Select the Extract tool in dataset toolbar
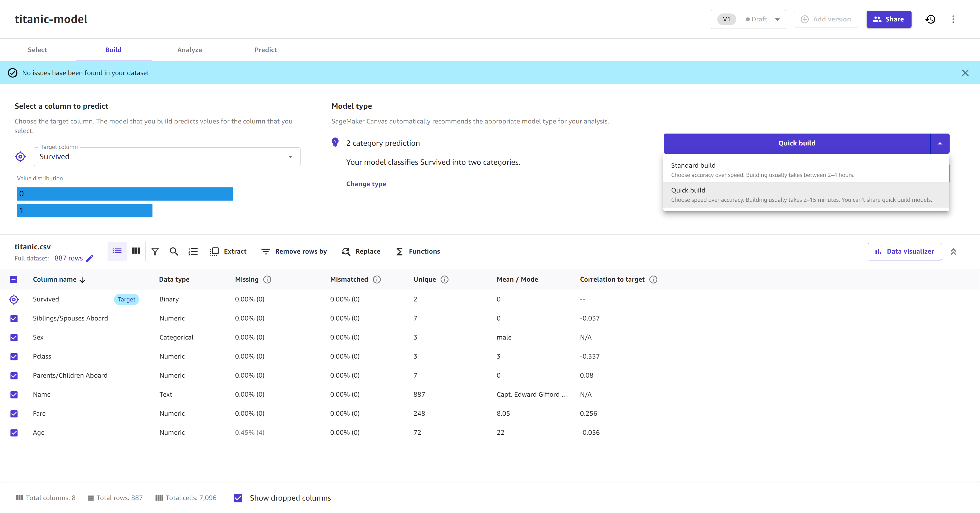980x513 pixels. [x=228, y=251]
